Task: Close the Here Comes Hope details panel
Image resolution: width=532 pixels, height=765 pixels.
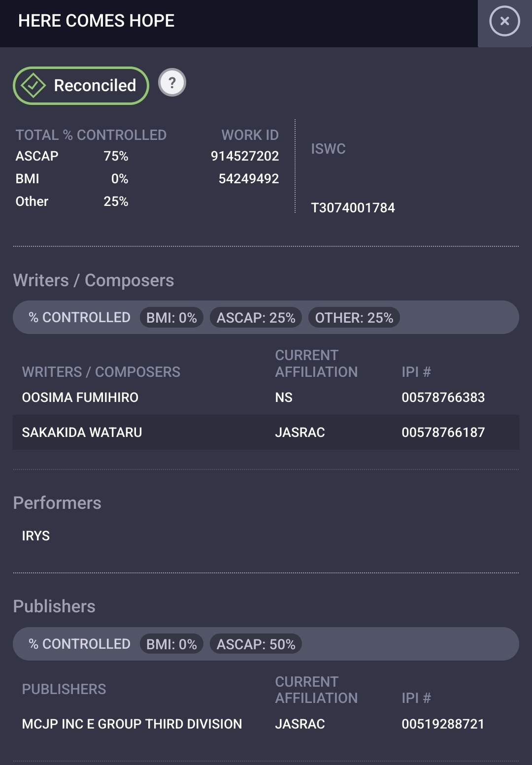Action: pos(504,21)
